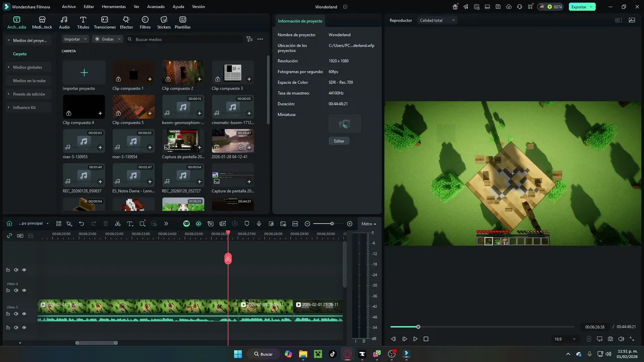The height and width of the screenshot is (362, 644).
Task: Open the three-dots media options menu
Action: [260, 39]
